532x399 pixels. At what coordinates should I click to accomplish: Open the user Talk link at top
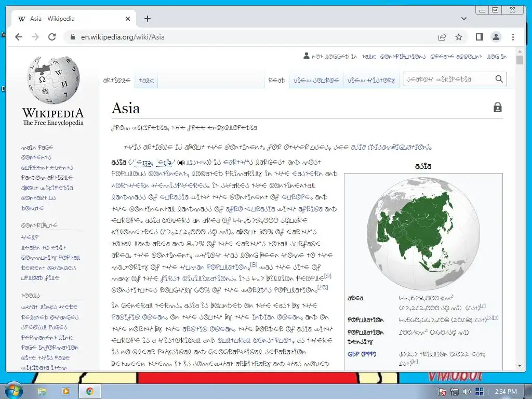(368, 57)
